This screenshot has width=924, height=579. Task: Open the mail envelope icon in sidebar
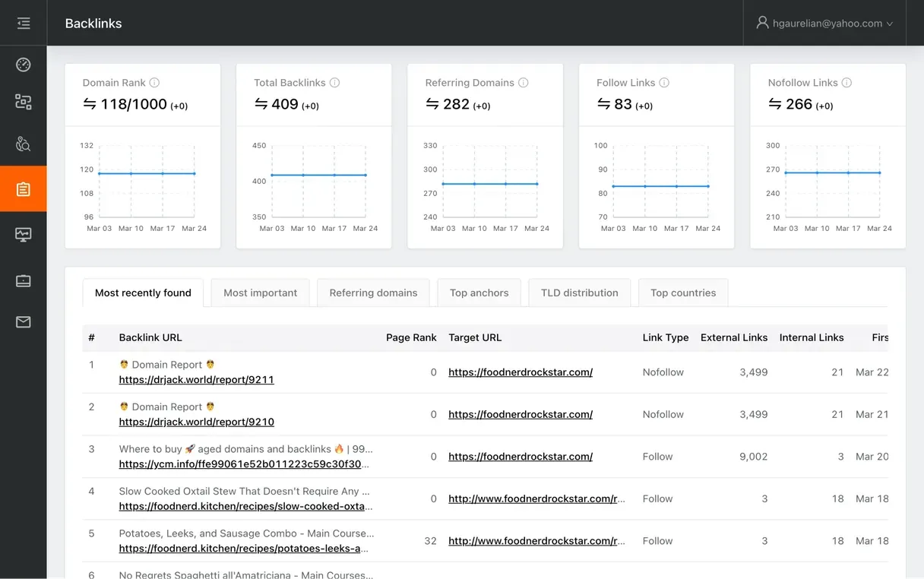[x=23, y=321]
